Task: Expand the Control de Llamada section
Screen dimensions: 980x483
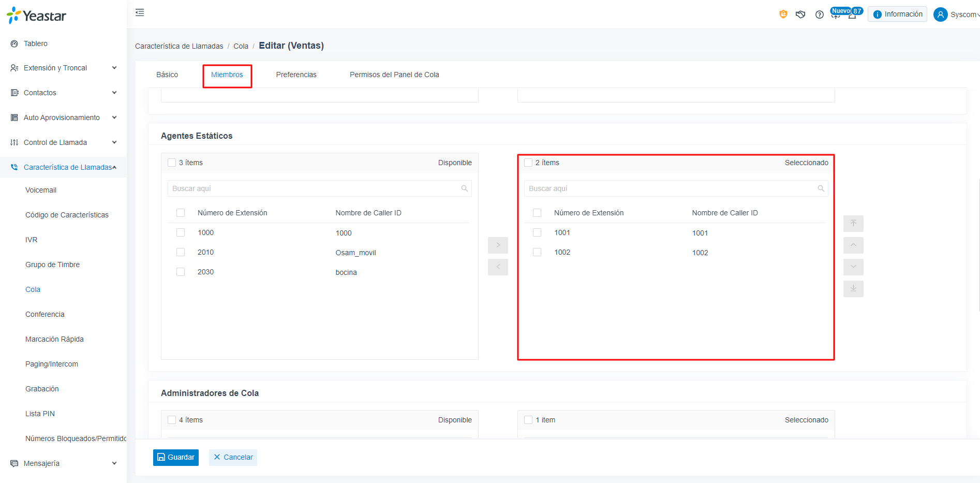Action: pyautogui.click(x=63, y=142)
